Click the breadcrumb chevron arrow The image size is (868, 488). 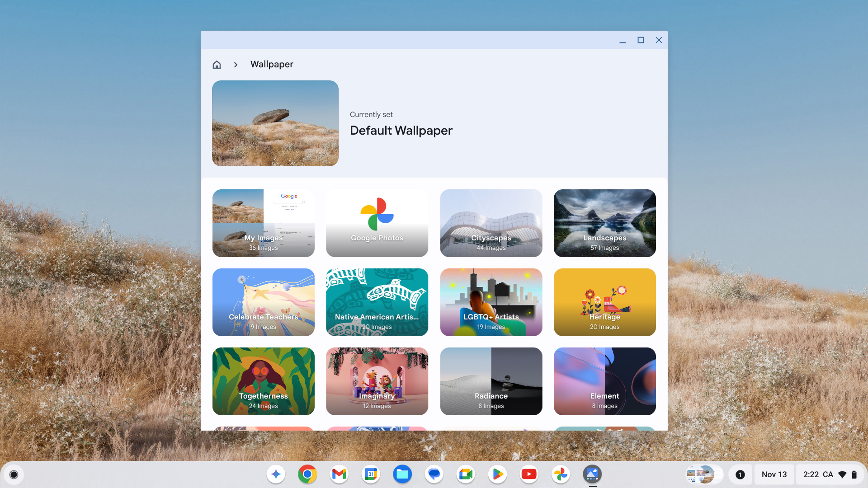pos(236,65)
